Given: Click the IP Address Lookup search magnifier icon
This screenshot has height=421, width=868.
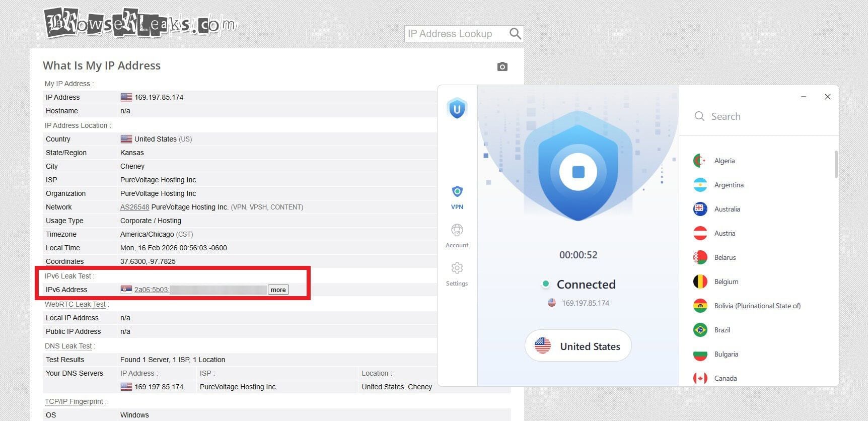Looking at the screenshot, I should (x=515, y=34).
